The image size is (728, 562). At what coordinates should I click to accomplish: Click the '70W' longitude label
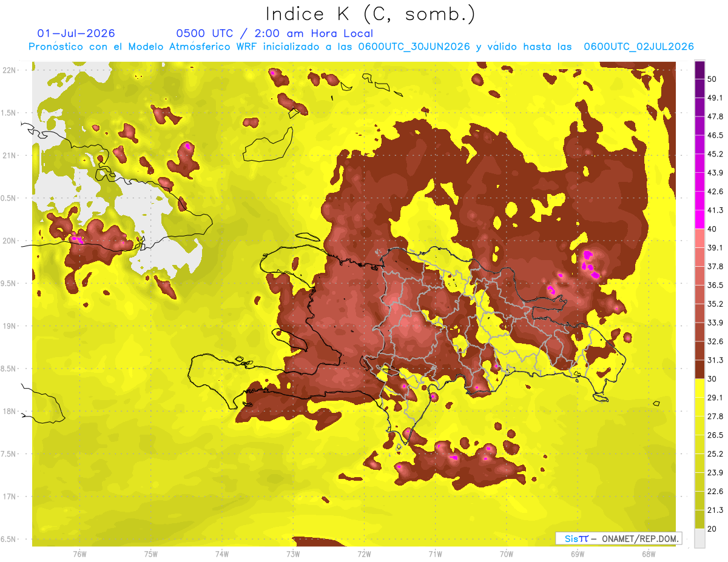pyautogui.click(x=506, y=554)
